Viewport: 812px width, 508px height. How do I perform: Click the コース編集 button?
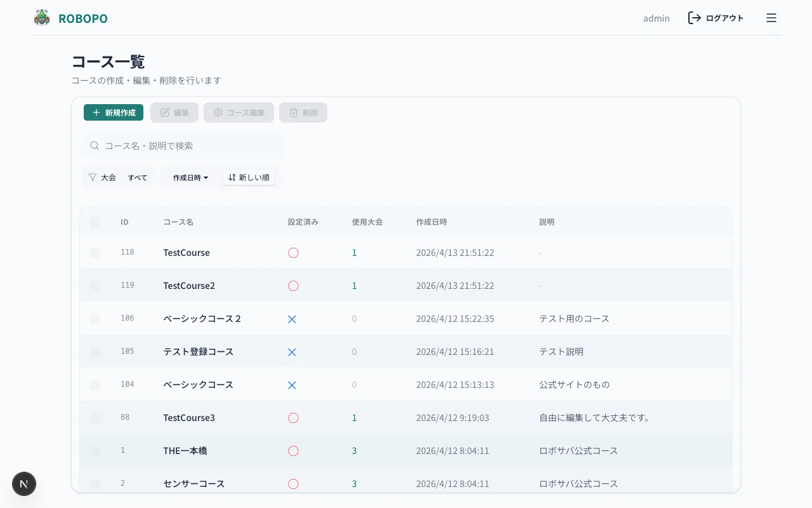[239, 112]
